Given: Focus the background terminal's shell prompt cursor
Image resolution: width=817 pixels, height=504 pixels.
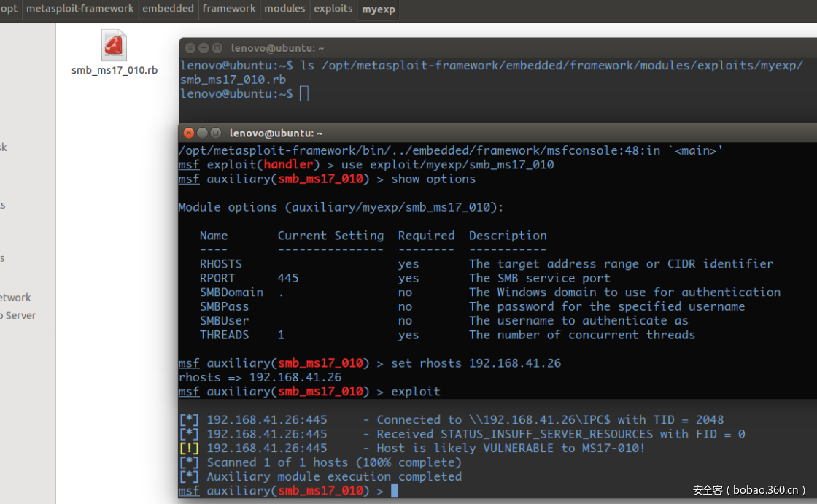Looking at the screenshot, I should pos(304,93).
